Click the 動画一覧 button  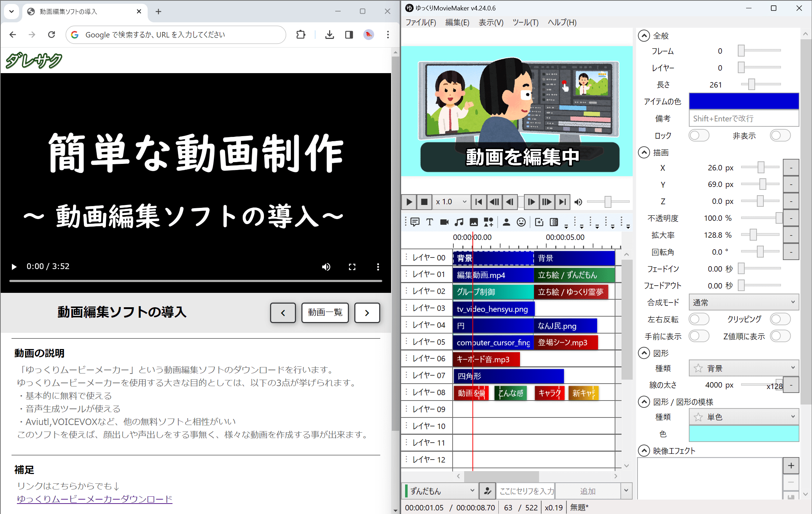pos(325,312)
